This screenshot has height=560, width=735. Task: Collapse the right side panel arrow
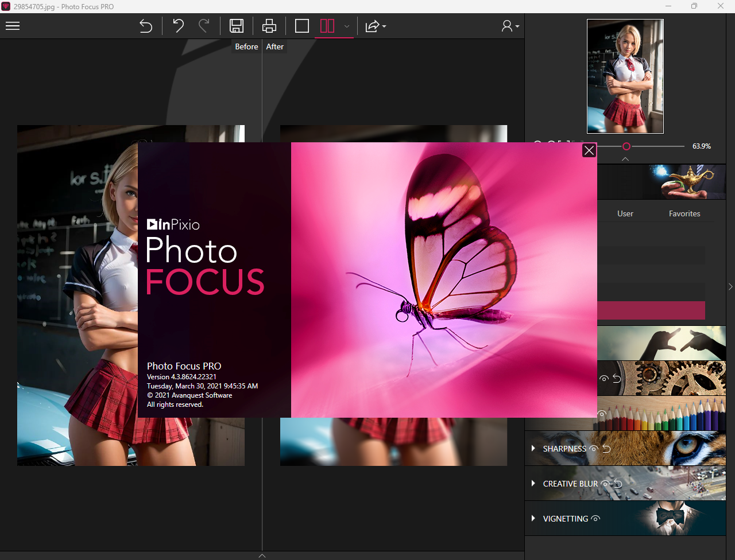point(730,286)
